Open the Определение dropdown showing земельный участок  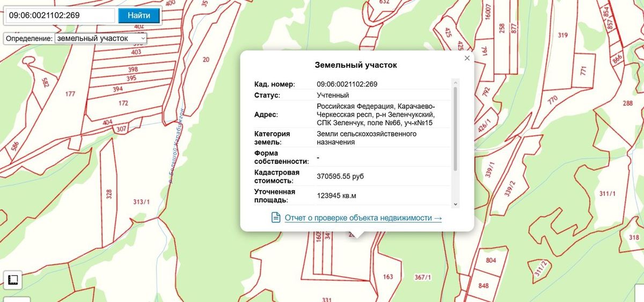point(101,39)
